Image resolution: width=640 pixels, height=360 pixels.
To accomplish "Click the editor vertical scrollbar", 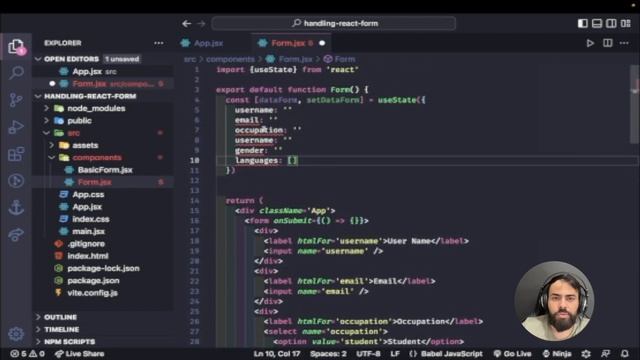I will tap(634, 104).
